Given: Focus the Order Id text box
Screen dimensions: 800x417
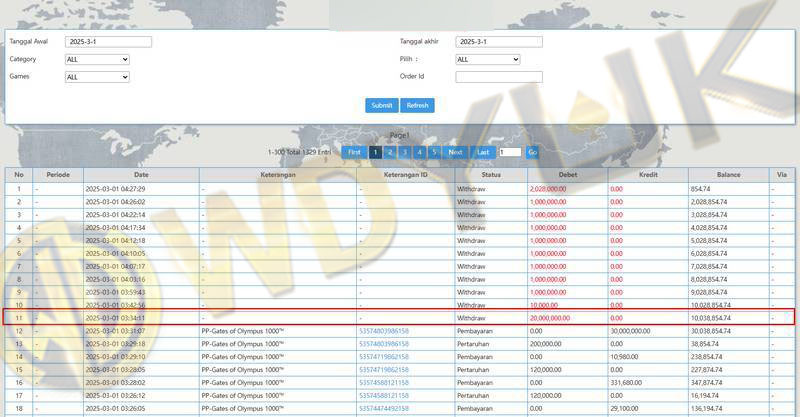Looking at the screenshot, I should tap(499, 77).
